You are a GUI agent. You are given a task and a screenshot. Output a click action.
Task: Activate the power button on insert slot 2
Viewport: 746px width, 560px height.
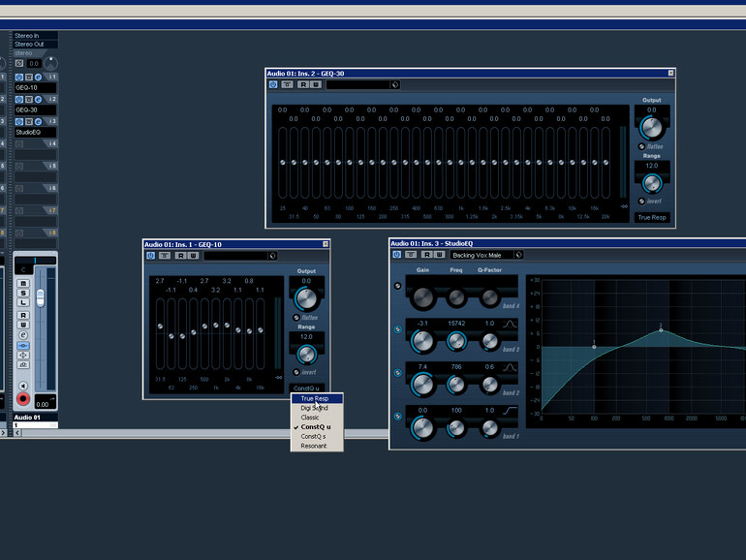click(x=19, y=100)
